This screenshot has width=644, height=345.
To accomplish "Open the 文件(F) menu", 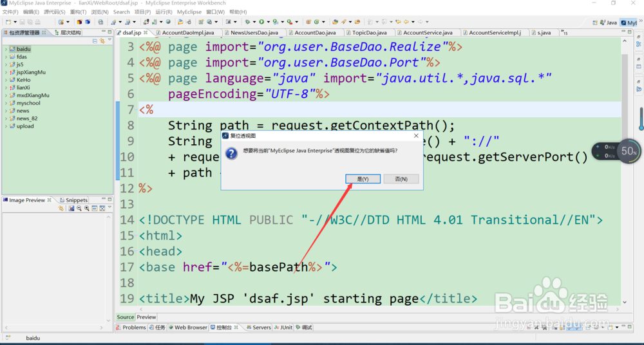I will (10, 12).
